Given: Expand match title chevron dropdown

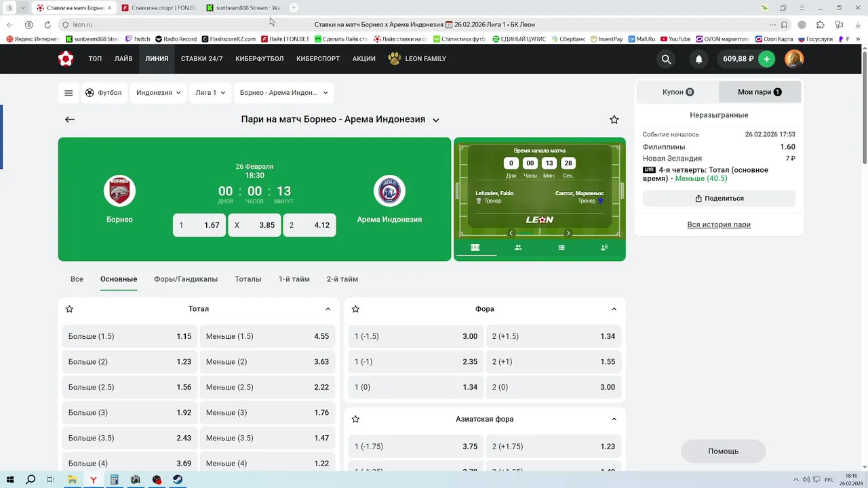Looking at the screenshot, I should coord(436,120).
